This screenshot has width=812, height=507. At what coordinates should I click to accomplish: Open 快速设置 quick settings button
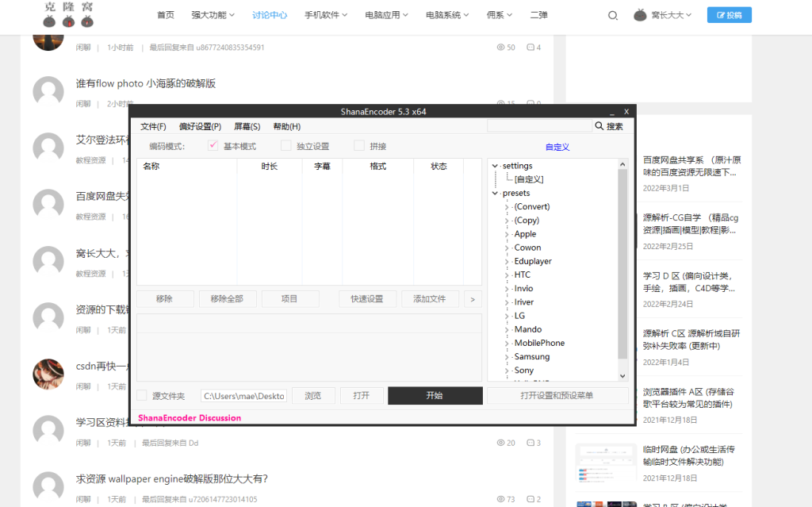point(368,299)
